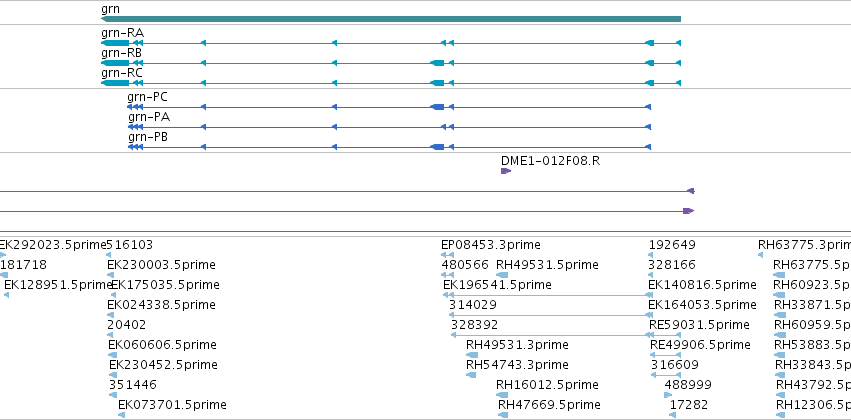Select EST label EP08453.3prime

(x=491, y=245)
